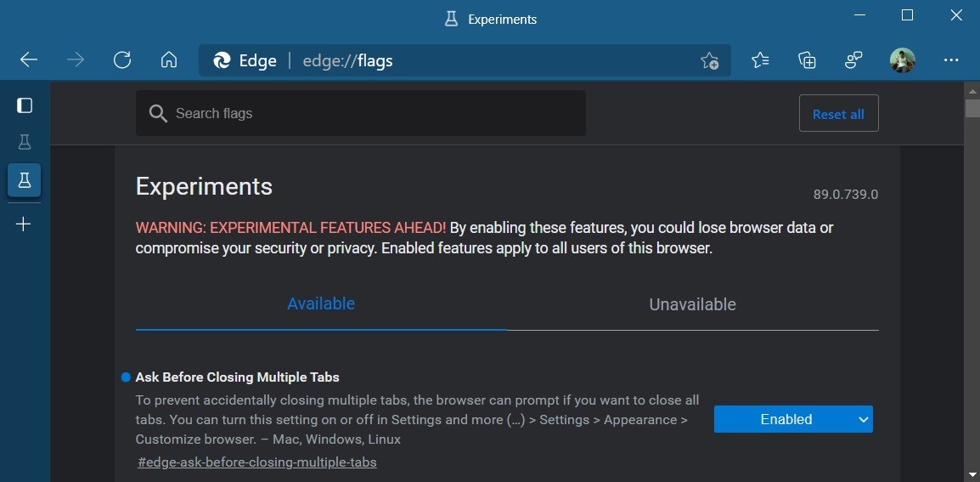The width and height of the screenshot is (980, 482).
Task: Open the Collections icon
Action: point(807,60)
